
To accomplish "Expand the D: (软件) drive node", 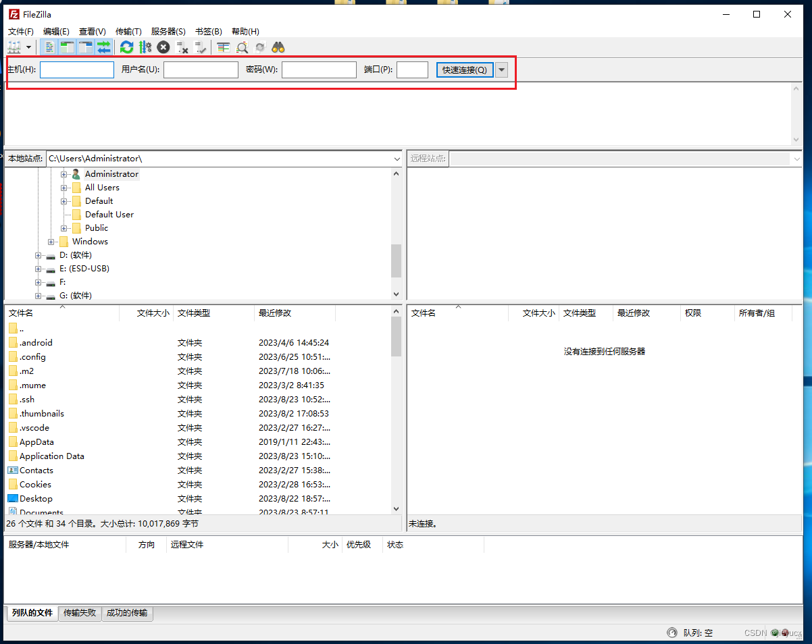I will tap(39, 255).
